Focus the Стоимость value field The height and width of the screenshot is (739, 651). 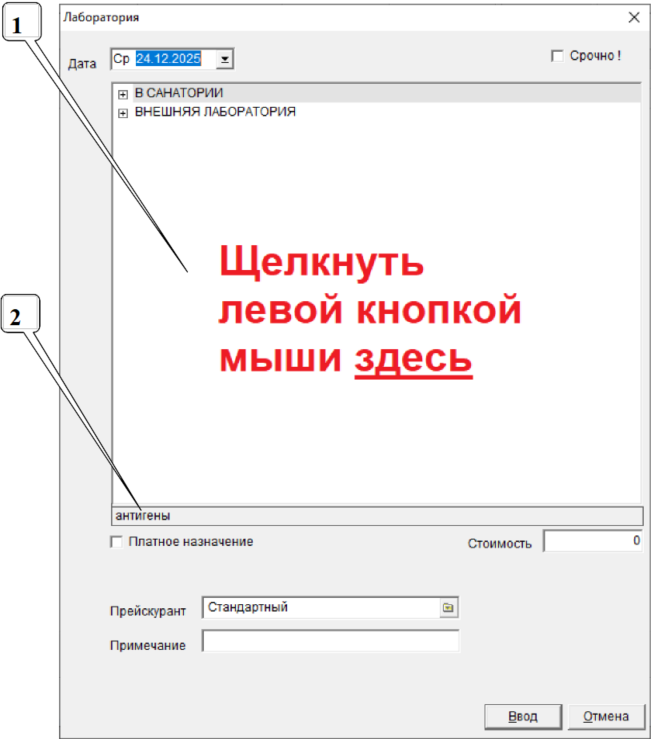pos(592,541)
